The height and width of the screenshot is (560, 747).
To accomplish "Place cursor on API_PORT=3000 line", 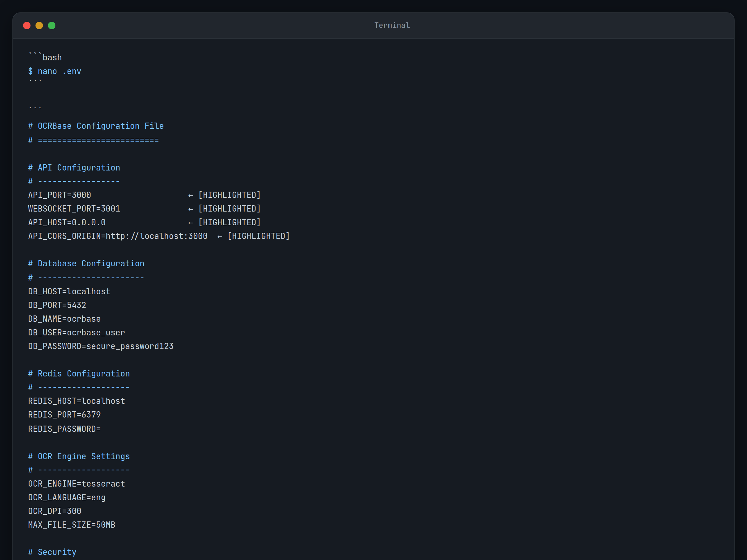I will point(60,195).
